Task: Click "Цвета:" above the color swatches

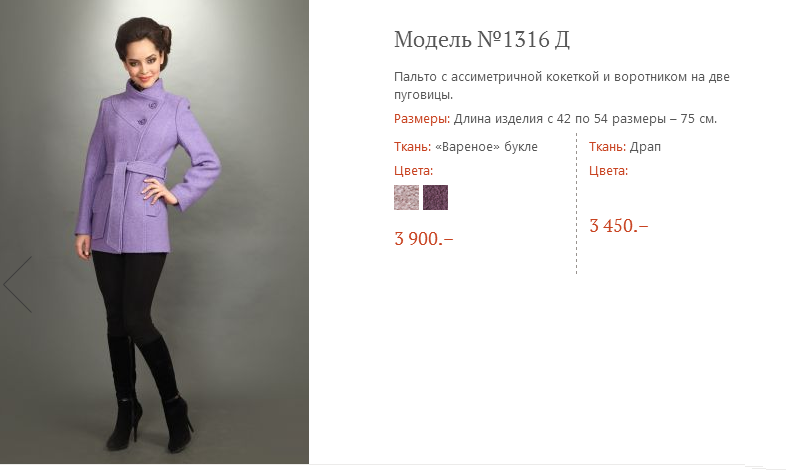Action: 413,171
